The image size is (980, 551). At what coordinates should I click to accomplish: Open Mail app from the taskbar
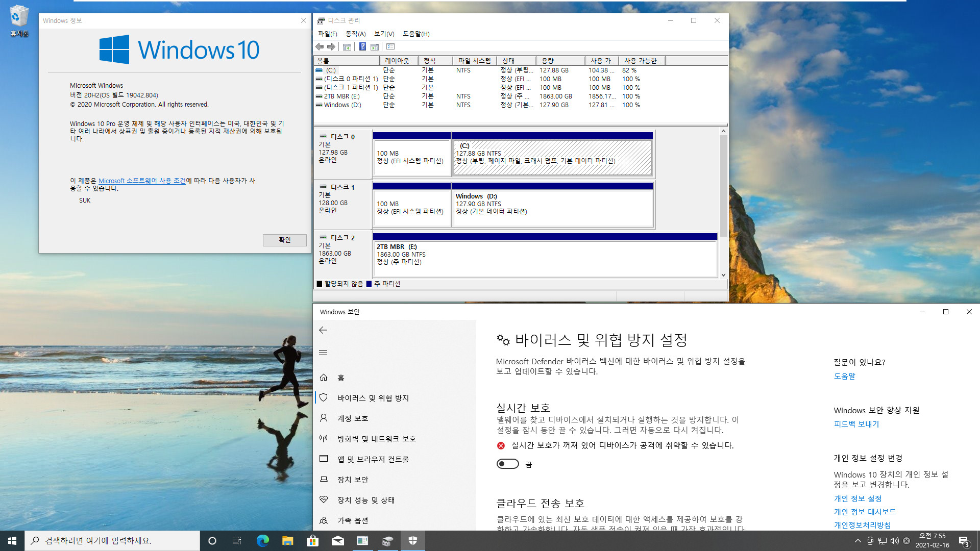pos(337,541)
